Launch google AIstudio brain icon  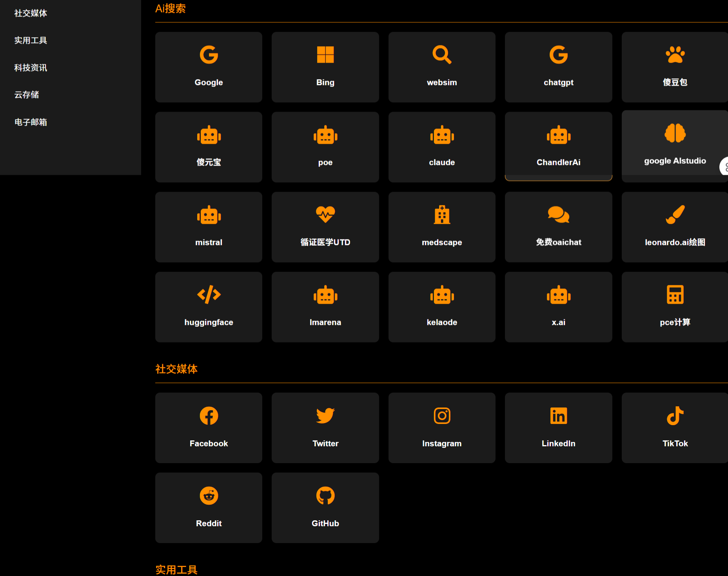[675, 145]
